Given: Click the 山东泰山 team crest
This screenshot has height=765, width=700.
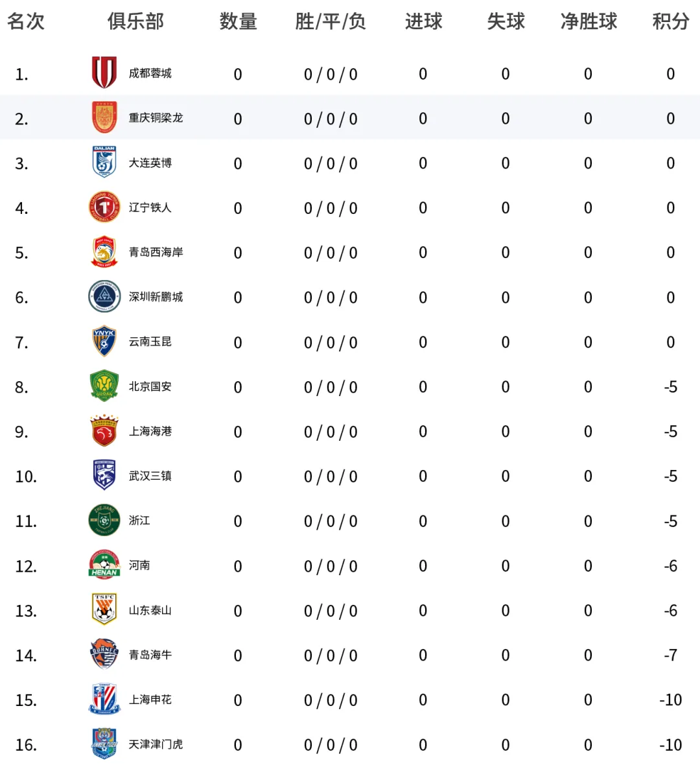Looking at the screenshot, I should tap(104, 609).
